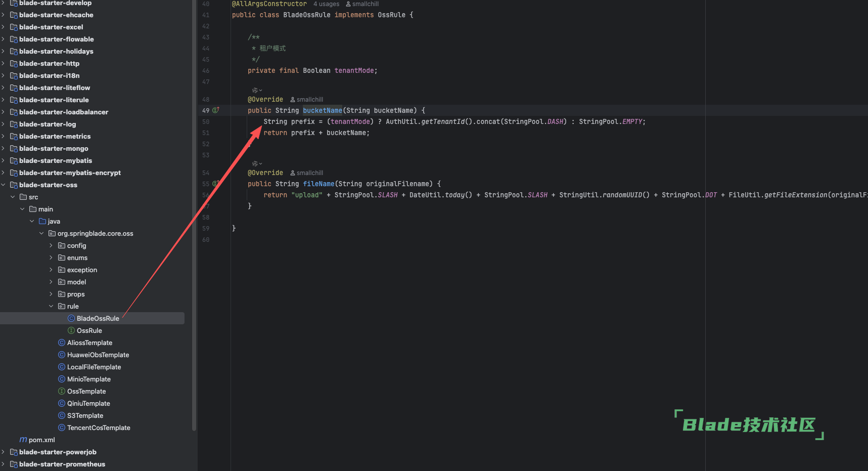Screen dimensions: 868x471
Task: Expand the blade-starter-powerjob module
Action: [4, 452]
